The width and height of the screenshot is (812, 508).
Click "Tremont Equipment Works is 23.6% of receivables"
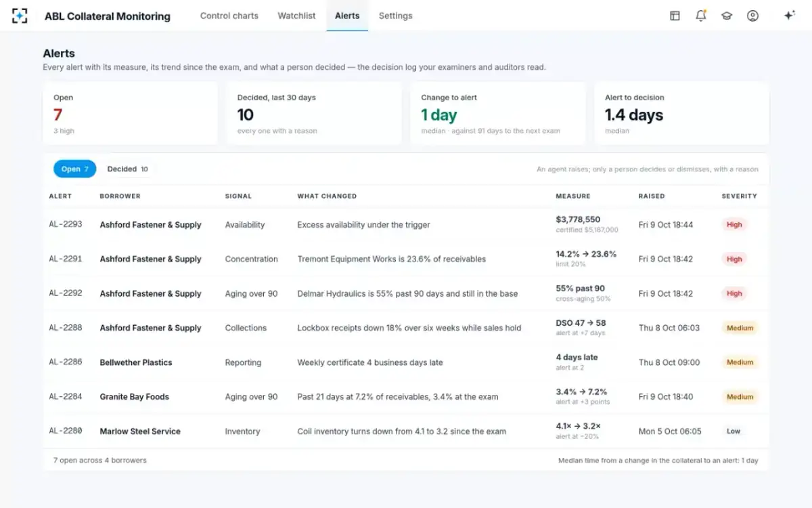[392, 259]
